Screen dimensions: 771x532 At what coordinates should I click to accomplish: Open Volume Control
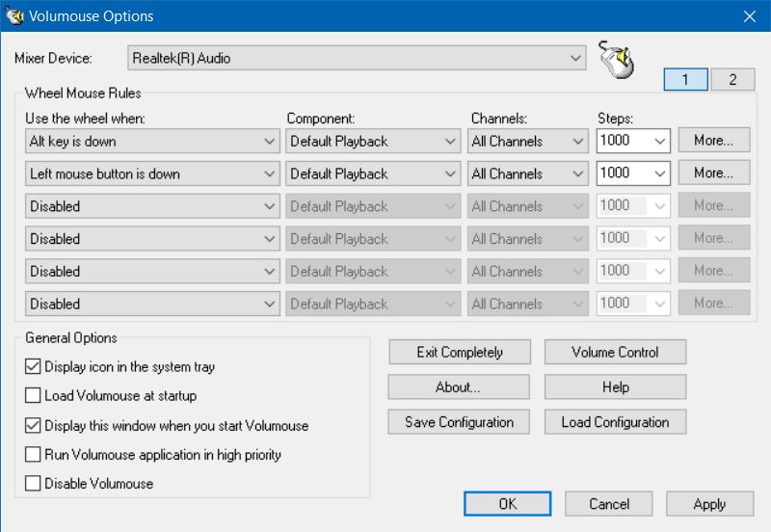tap(615, 352)
